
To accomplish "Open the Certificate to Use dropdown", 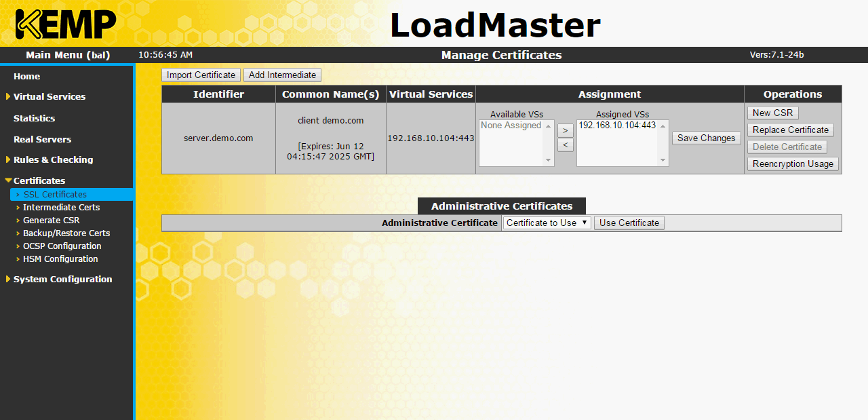I will tap(547, 223).
